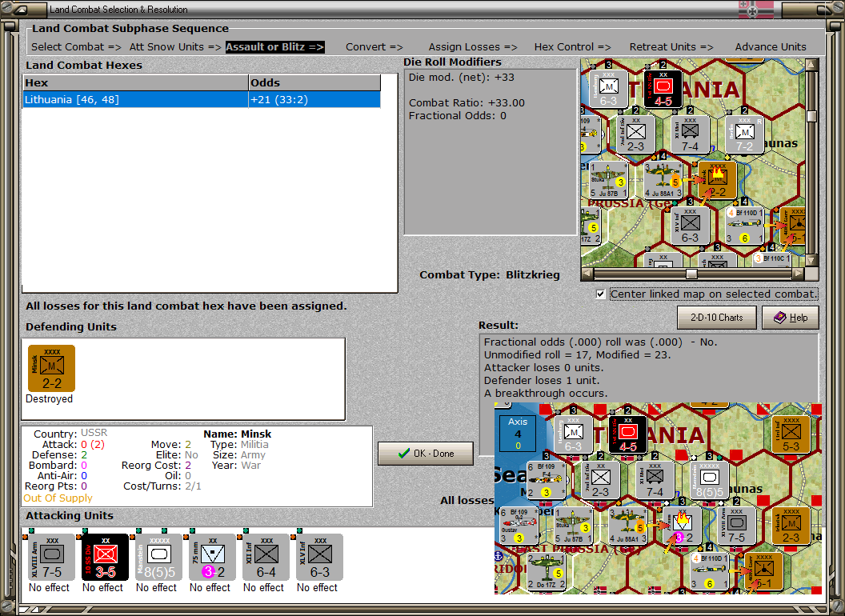Click the highlighted Assault or Blitz step
This screenshot has width=845, height=616.
coord(274,47)
